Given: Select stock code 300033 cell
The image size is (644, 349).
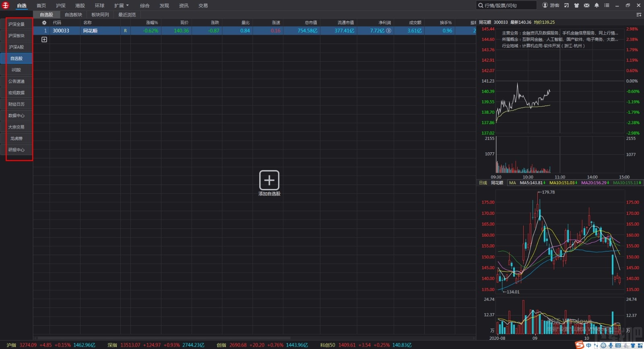Looking at the screenshot, I should point(61,31).
